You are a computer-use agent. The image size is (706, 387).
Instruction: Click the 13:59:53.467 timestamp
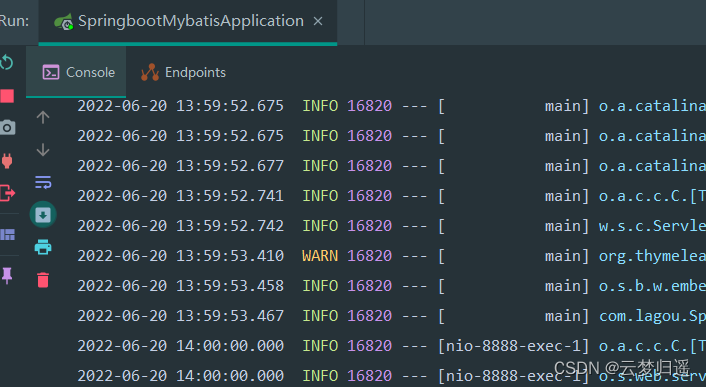click(x=230, y=316)
